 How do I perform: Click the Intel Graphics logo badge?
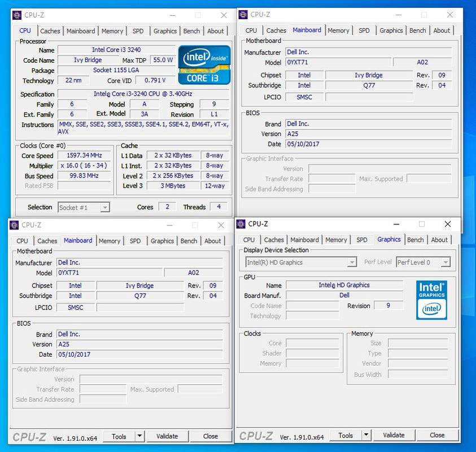point(431,300)
